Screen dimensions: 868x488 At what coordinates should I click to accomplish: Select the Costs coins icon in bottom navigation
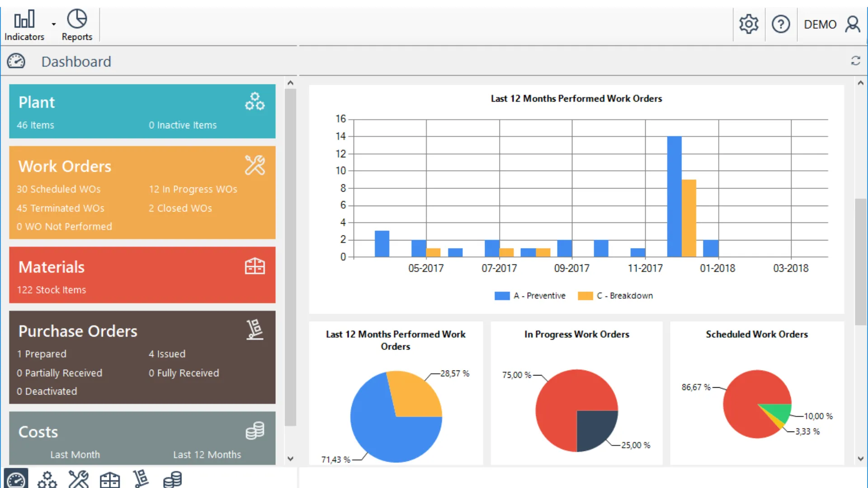172,479
